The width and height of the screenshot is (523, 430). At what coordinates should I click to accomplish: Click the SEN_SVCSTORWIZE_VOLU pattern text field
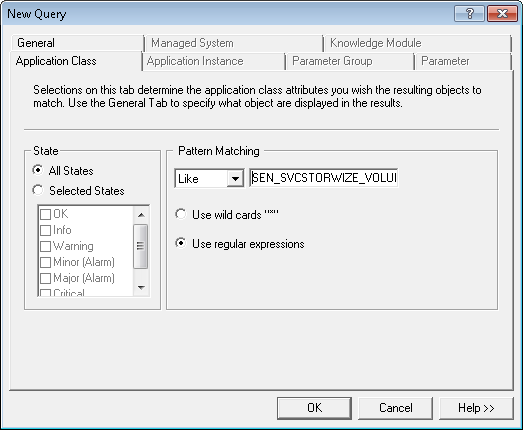pyautogui.click(x=324, y=178)
